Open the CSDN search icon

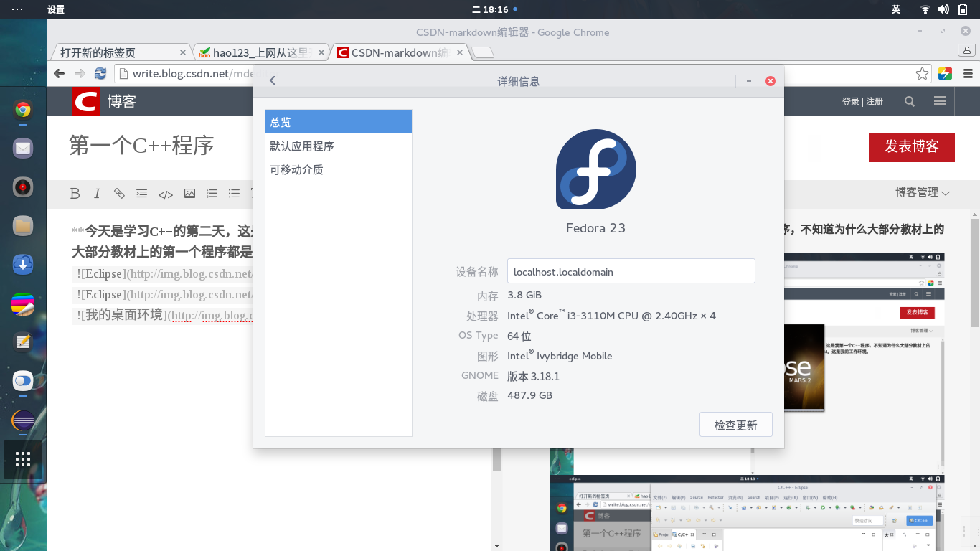coord(910,101)
